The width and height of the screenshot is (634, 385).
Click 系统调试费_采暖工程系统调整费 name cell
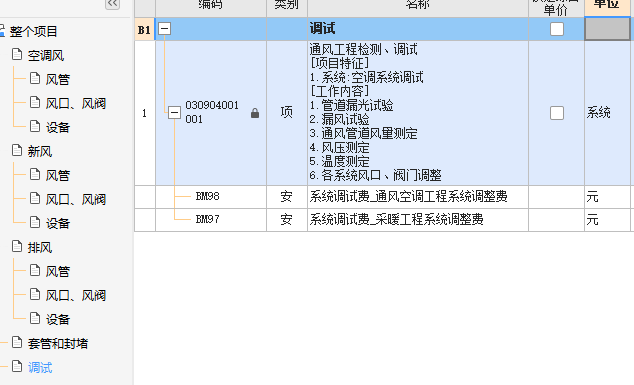click(x=418, y=220)
